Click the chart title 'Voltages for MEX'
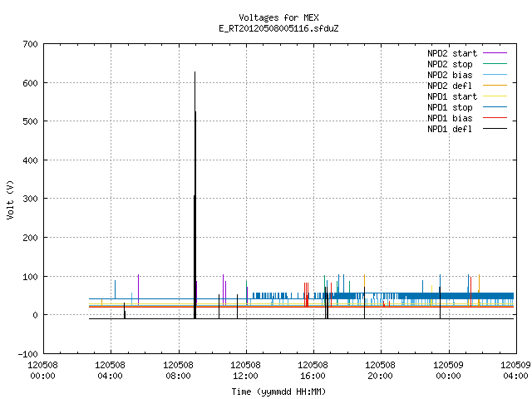 (278, 17)
